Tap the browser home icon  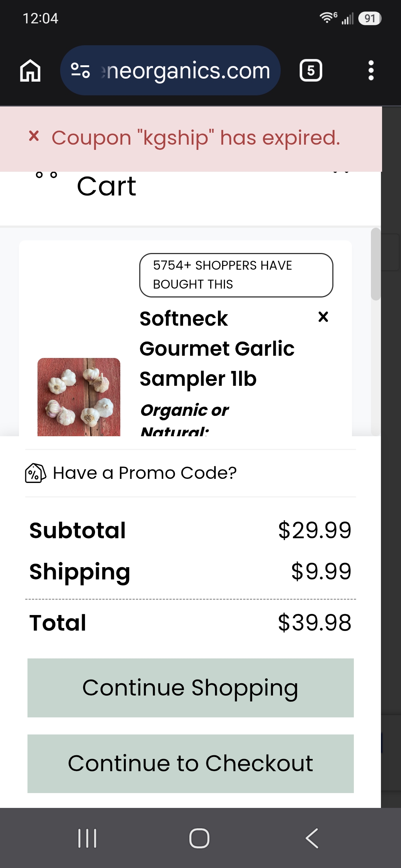[x=30, y=70]
